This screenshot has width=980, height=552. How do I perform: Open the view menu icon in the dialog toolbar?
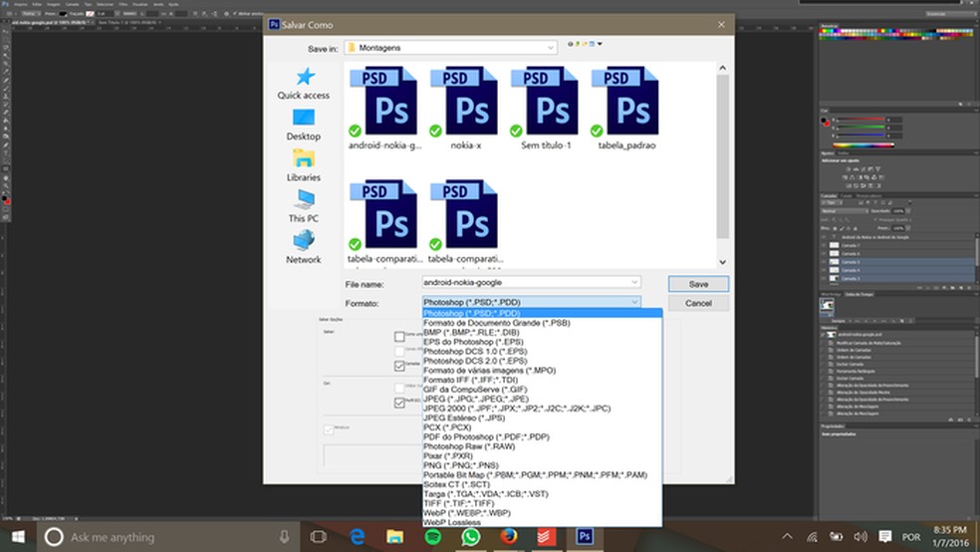pos(592,45)
